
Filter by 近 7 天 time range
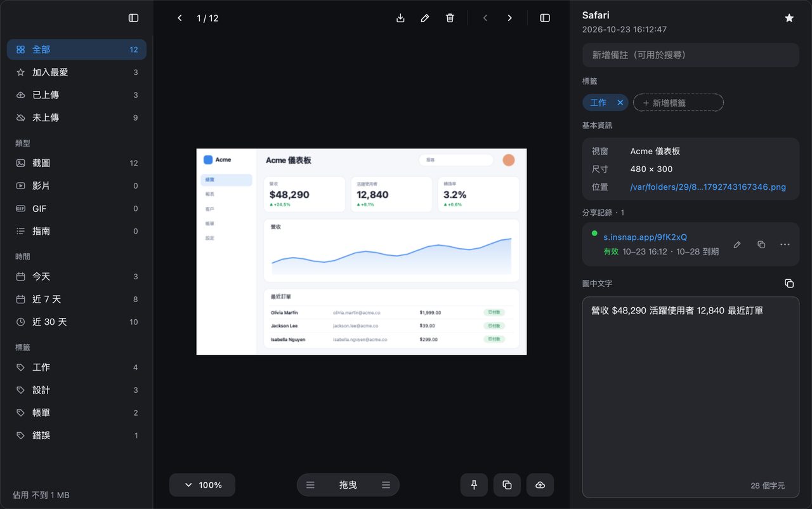77,300
